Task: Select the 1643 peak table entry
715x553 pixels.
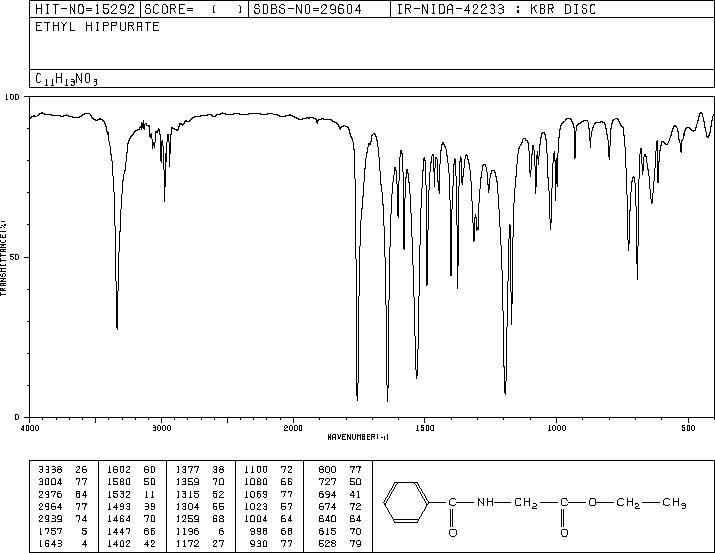Action: [62, 543]
